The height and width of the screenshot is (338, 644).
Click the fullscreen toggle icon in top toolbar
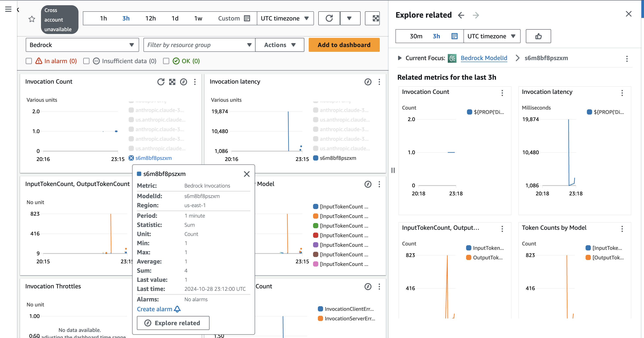pyautogui.click(x=375, y=18)
